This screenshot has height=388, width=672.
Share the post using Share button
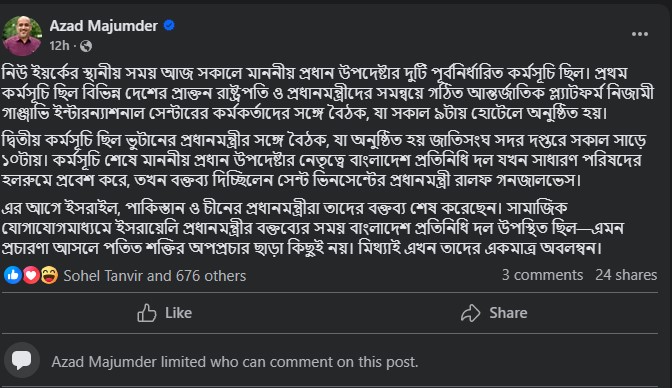point(494,313)
